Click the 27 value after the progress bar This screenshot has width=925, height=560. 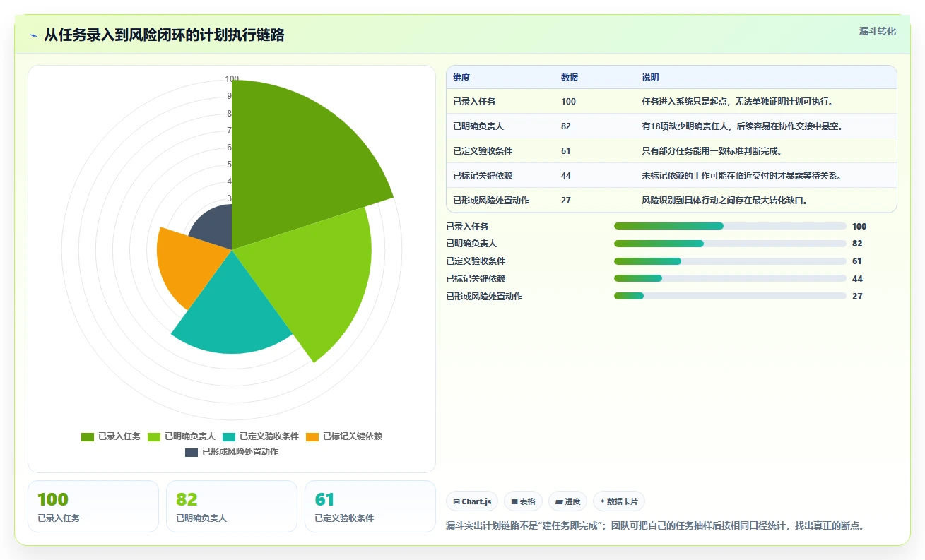pos(857,297)
